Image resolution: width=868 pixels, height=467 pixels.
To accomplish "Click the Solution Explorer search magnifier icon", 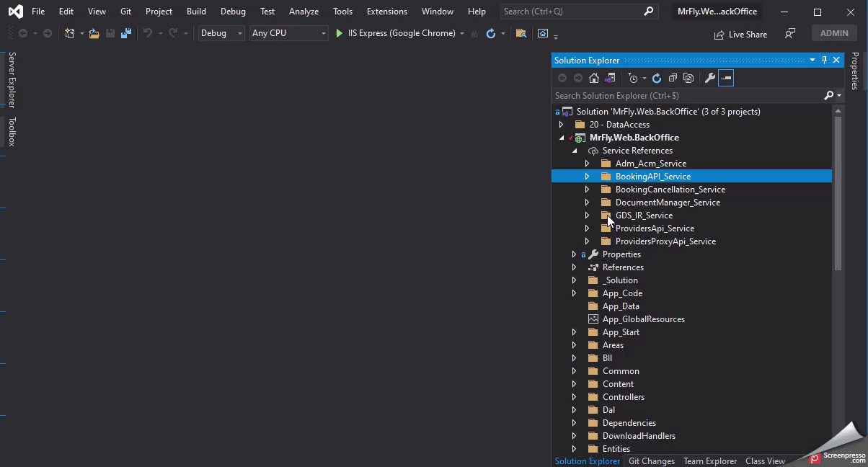I will 829,95.
